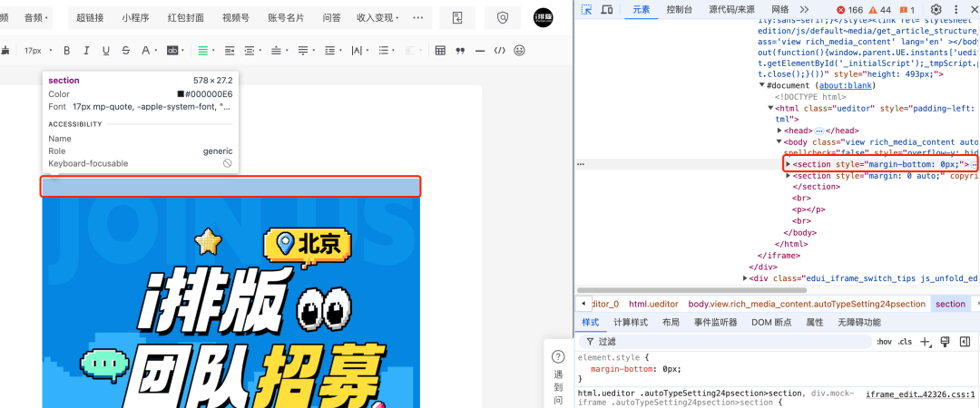Expand the head element node
This screenshot has height=408, width=980.
tap(780, 131)
